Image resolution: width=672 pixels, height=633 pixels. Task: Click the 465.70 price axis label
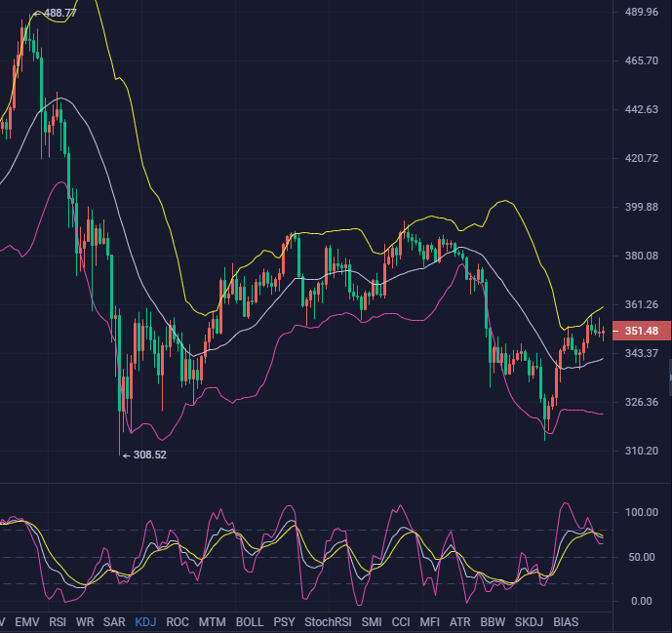tap(641, 60)
